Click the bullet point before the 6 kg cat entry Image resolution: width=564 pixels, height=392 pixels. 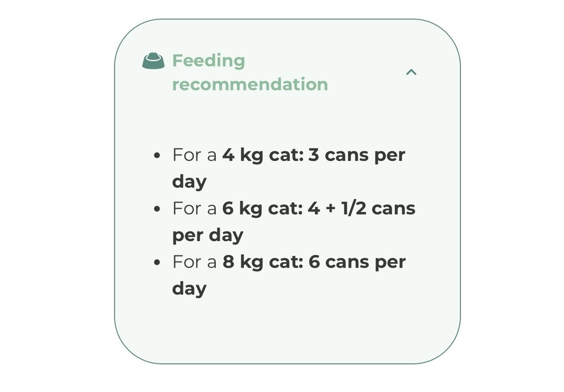coord(158,209)
